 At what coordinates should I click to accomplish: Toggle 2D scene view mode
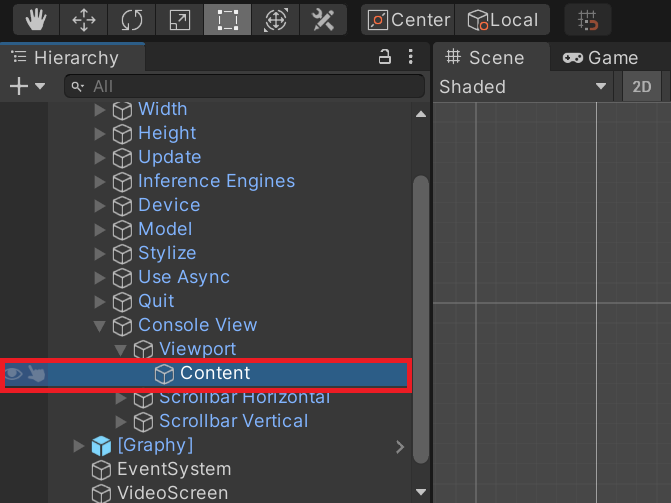click(x=642, y=87)
